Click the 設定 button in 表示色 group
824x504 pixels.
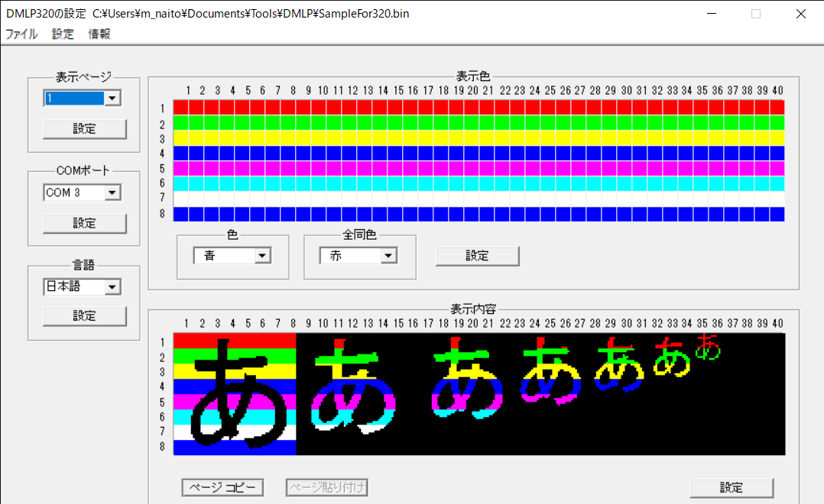pyautogui.click(x=477, y=256)
